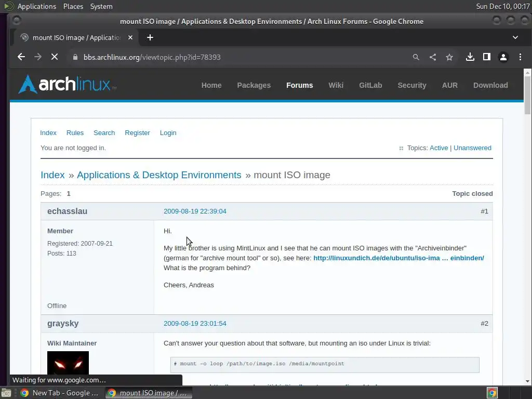Click the scrollbar up arrow
532x399 pixels.
click(527, 72)
